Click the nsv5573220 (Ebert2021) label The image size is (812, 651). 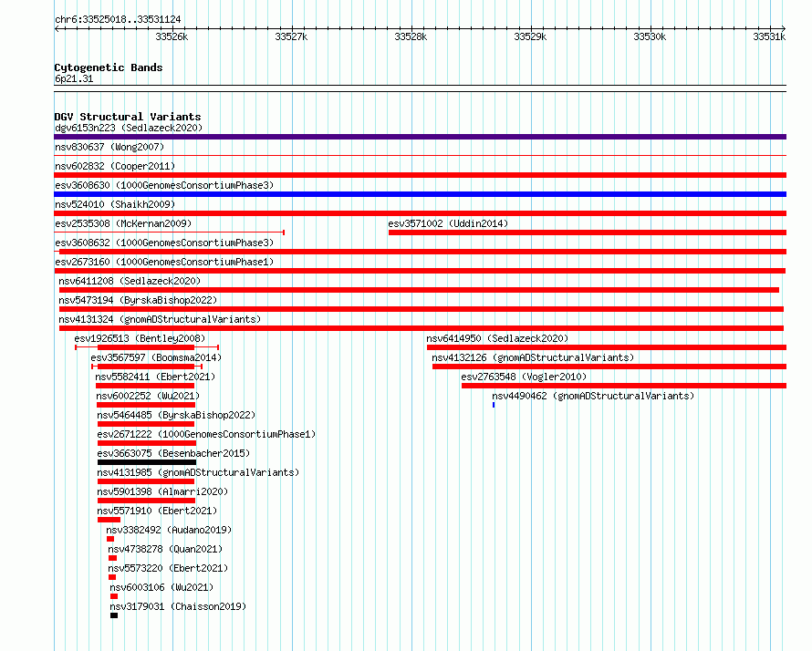[x=168, y=568]
